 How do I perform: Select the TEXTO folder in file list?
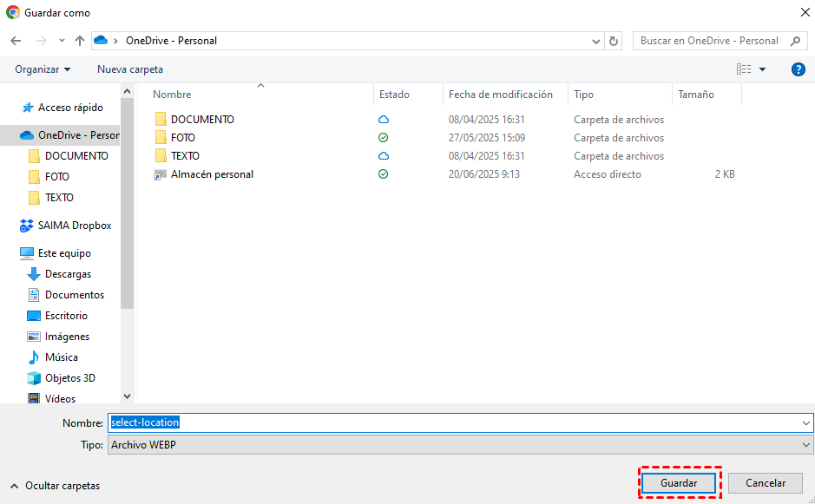tap(185, 156)
